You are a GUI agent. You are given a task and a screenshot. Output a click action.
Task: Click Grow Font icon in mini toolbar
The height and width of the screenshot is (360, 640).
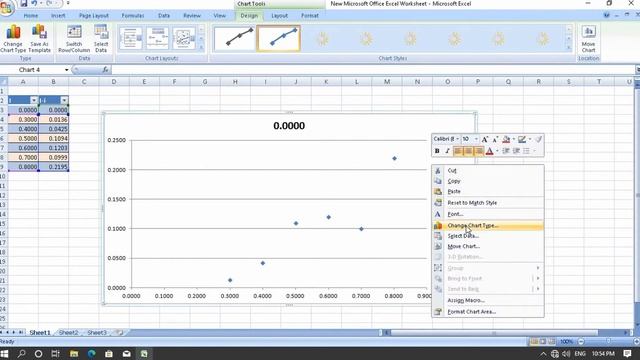coord(485,140)
